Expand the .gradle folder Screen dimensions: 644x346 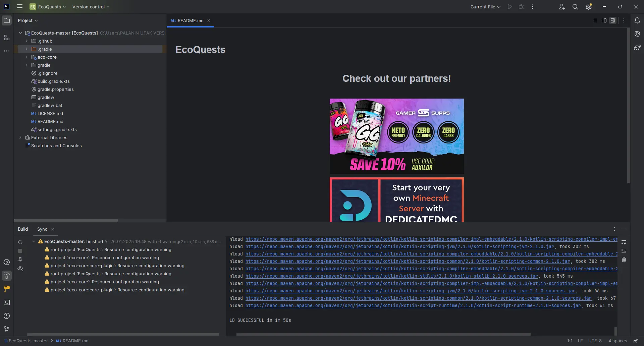[27, 49]
